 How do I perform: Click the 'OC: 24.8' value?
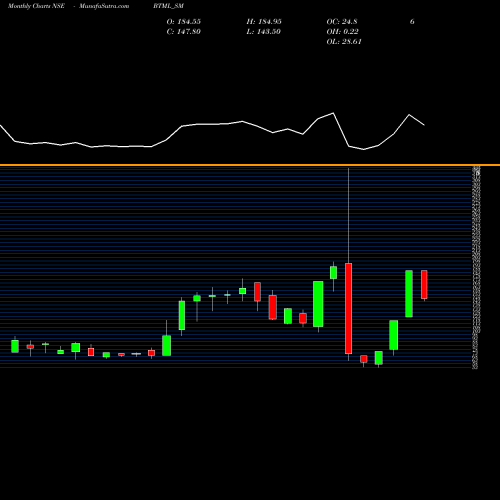point(342,22)
